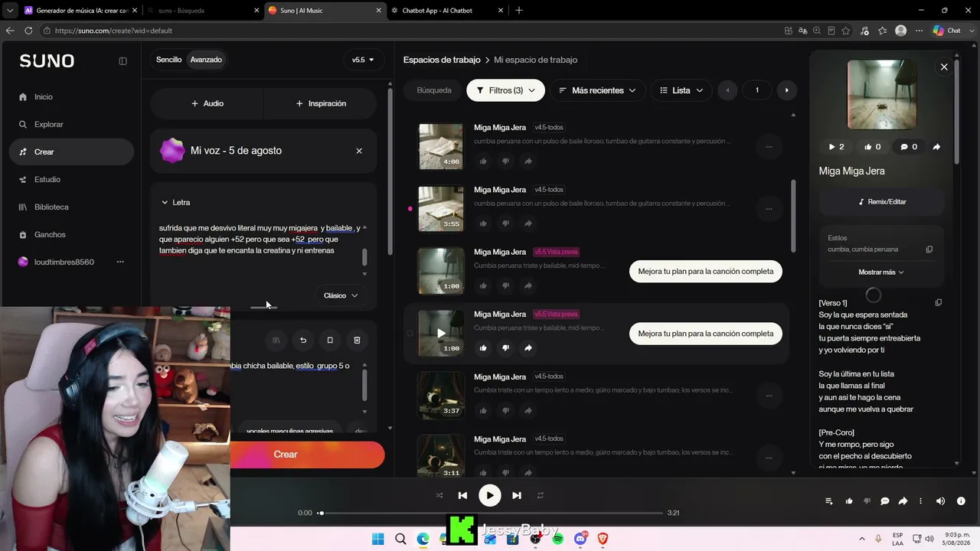Open the Lista view dropdown
Image resolution: width=980 pixels, height=551 pixels.
pos(681,90)
